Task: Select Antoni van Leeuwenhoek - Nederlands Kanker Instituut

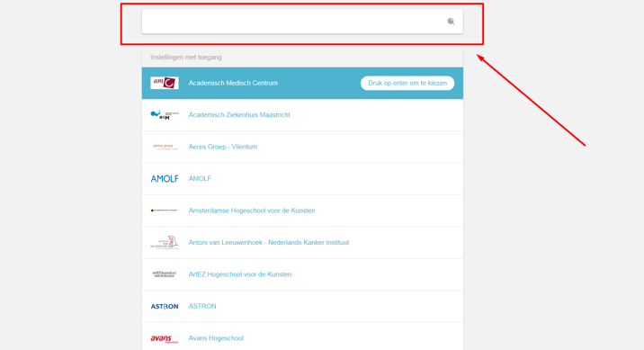Action: click(x=269, y=242)
